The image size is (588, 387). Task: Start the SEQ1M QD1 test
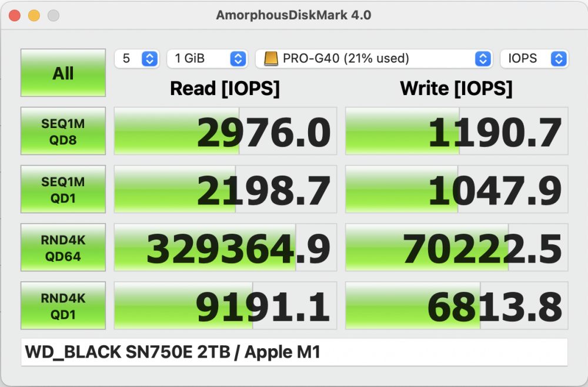click(63, 189)
